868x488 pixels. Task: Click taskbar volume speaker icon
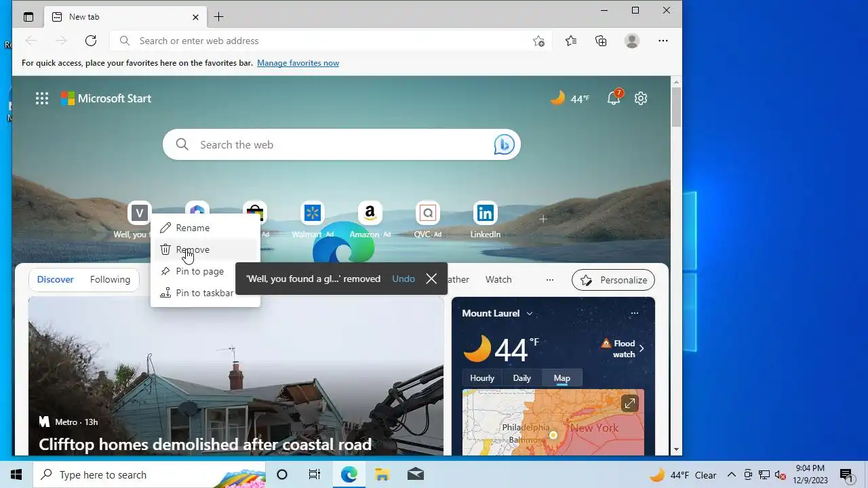tap(781, 474)
